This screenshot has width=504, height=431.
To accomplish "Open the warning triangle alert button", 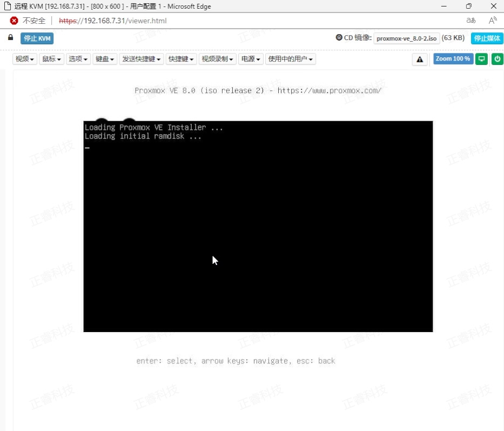I will pos(420,59).
